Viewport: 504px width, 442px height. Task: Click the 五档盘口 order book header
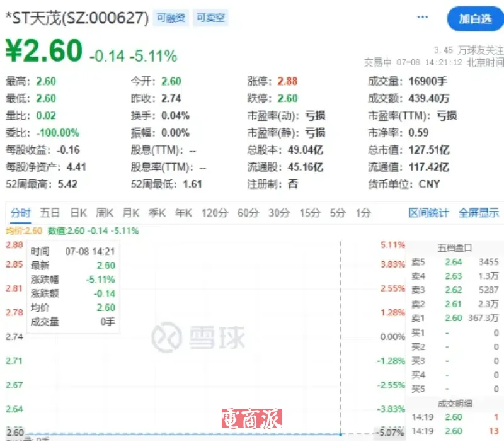click(x=454, y=247)
